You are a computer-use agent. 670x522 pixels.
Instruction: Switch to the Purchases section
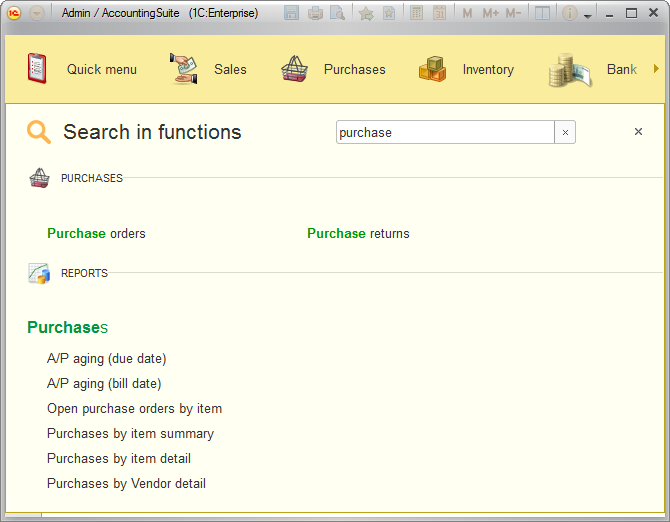coord(355,69)
